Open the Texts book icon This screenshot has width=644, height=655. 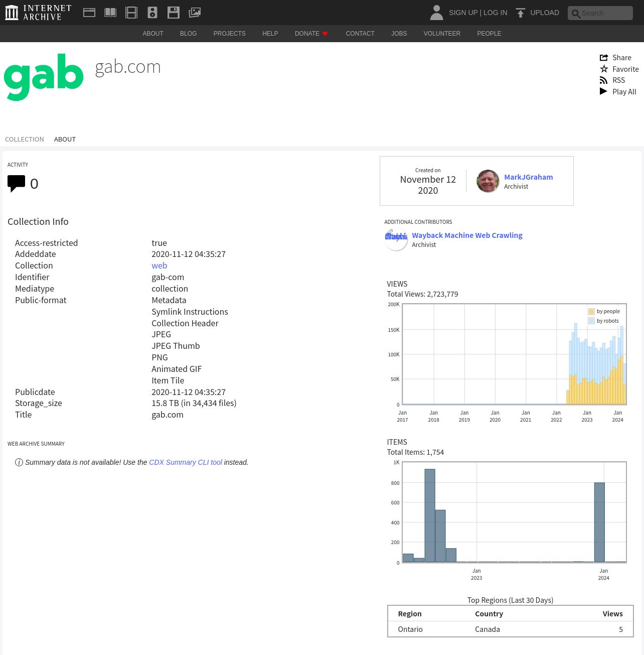tap(110, 13)
